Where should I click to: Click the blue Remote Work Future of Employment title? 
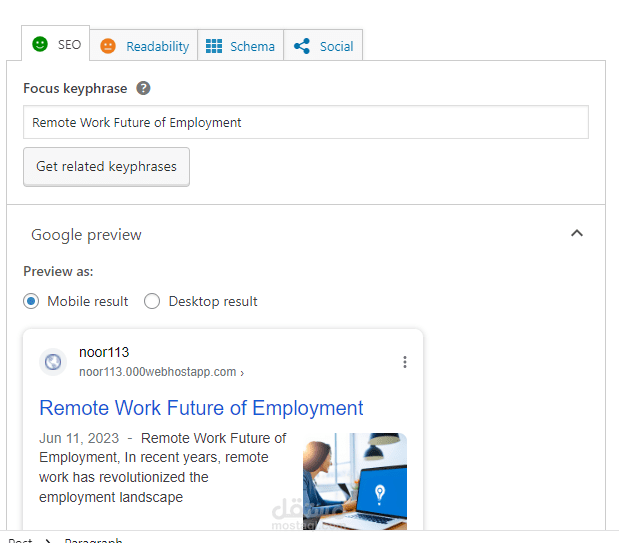click(x=201, y=408)
